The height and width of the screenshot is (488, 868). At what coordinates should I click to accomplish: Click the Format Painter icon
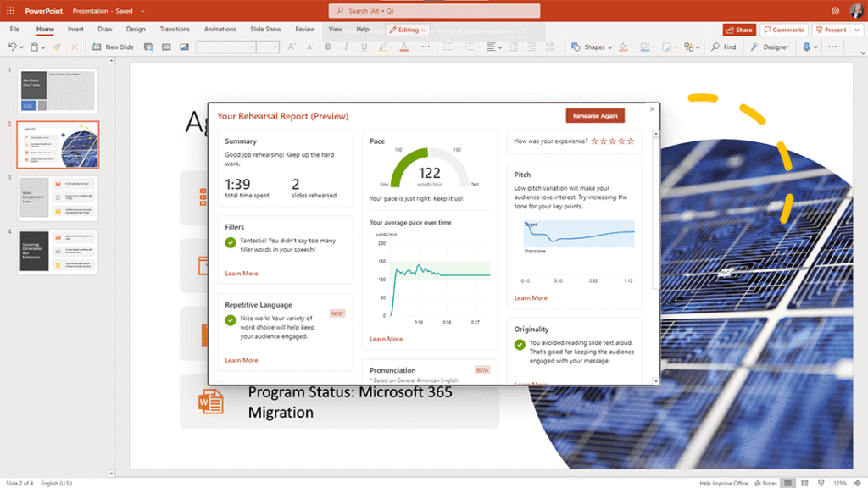coord(56,47)
